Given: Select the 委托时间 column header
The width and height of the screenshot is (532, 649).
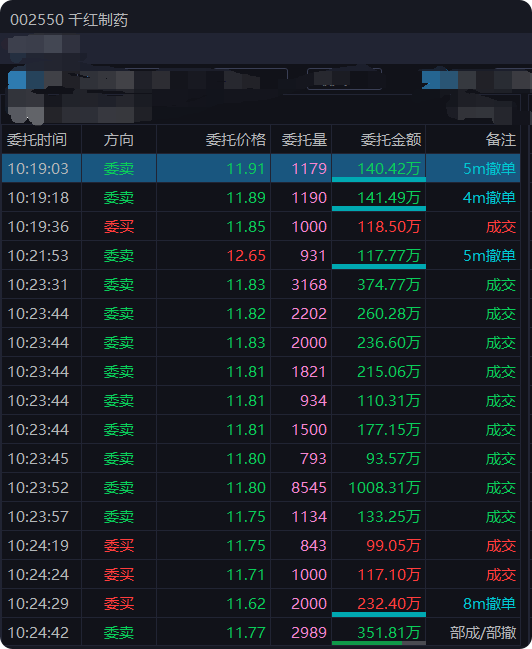Looking at the screenshot, I should click(x=37, y=140).
